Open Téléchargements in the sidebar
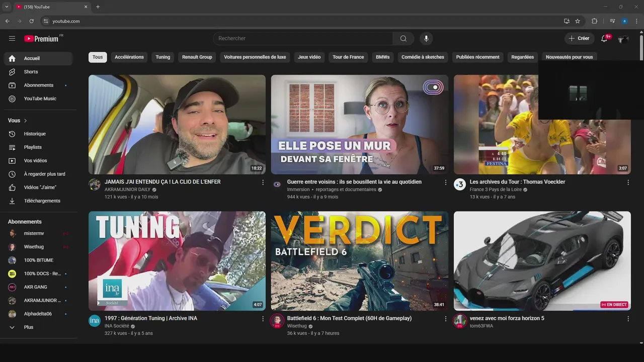The width and height of the screenshot is (644, 362). tap(38, 201)
